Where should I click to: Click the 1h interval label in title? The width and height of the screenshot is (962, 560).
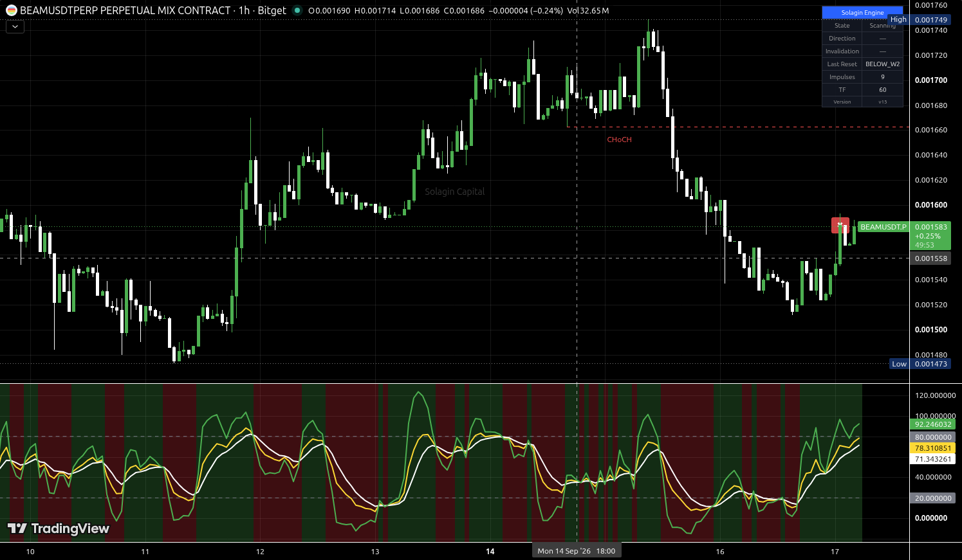coord(244,10)
